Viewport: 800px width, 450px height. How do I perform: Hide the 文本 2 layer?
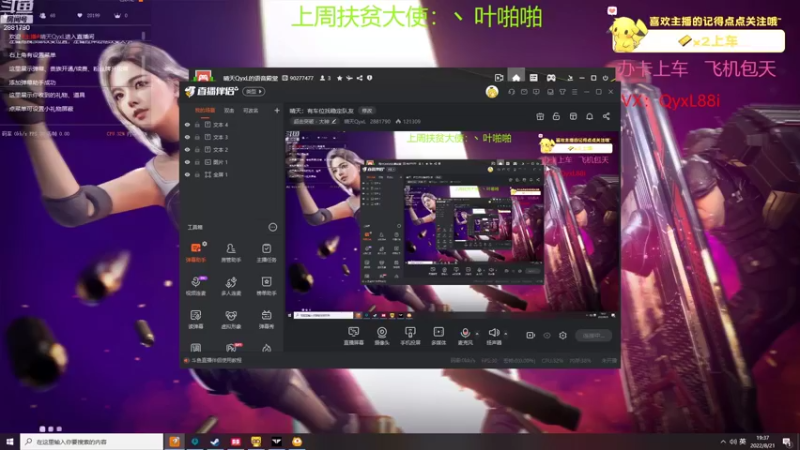tap(188, 149)
